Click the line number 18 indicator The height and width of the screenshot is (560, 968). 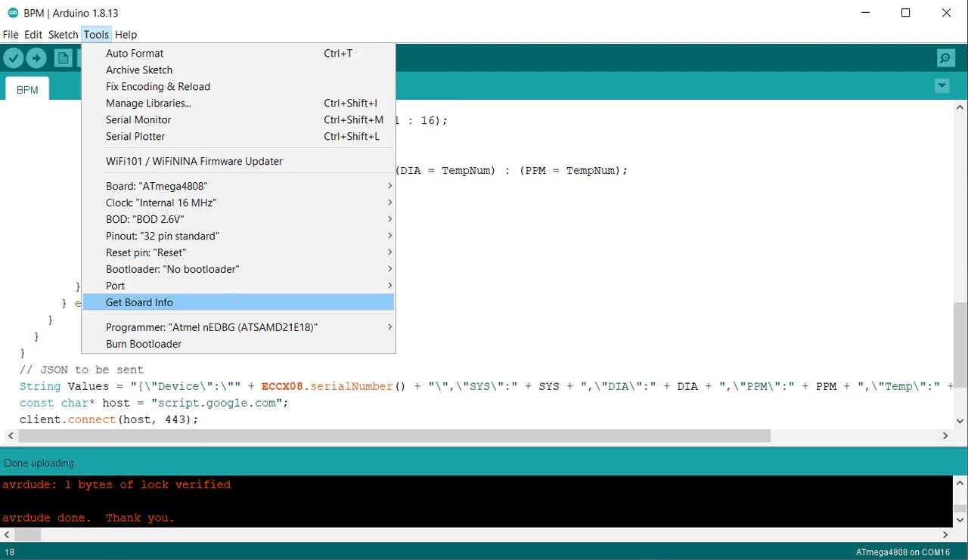click(10, 552)
